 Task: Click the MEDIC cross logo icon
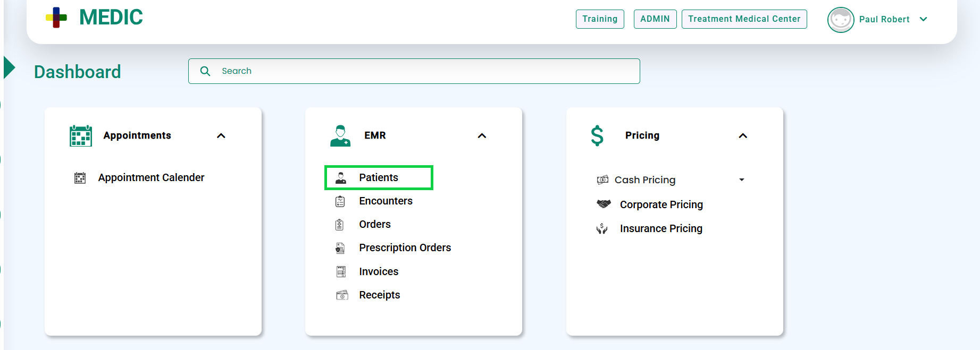[x=56, y=18]
